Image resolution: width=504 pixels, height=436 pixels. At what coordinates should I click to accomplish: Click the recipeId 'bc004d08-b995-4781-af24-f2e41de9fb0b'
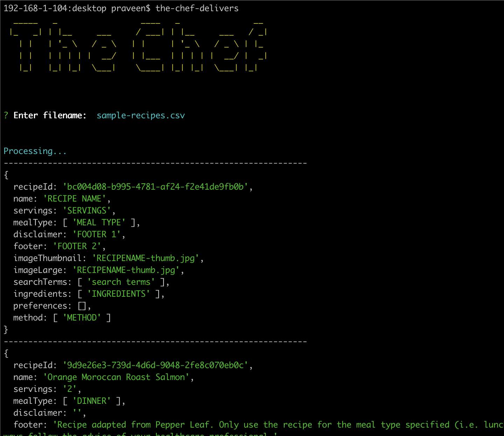coord(155,187)
